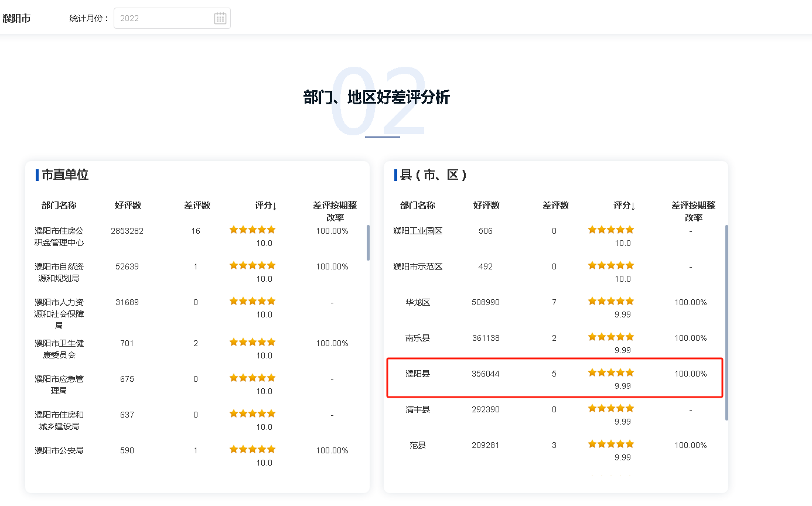812x506 pixels.
Task: Select 濮阳市应急管理局 row name
Action: [x=59, y=385]
